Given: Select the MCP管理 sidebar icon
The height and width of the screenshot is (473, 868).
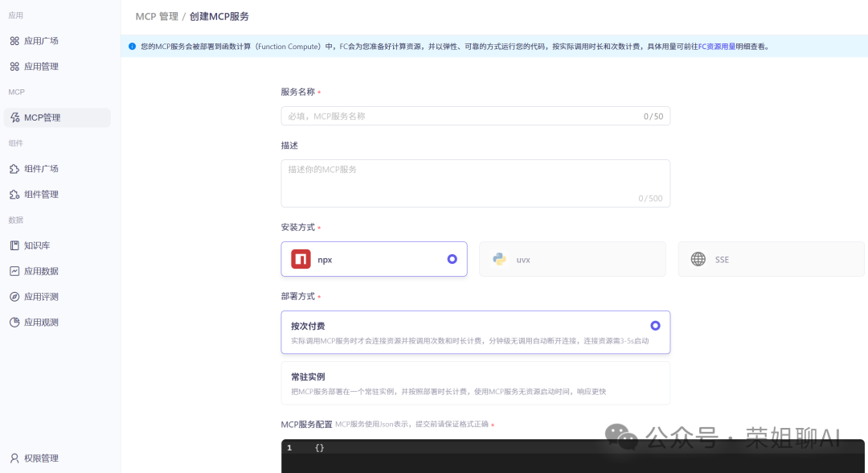Looking at the screenshot, I should click(16, 117).
